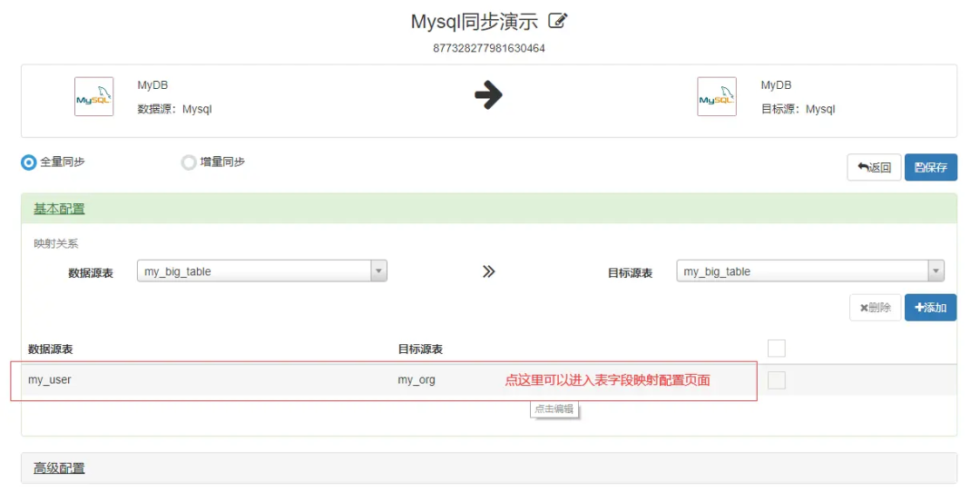Click the source MyDB name label
The width and height of the screenshot is (980, 502).
(152, 85)
